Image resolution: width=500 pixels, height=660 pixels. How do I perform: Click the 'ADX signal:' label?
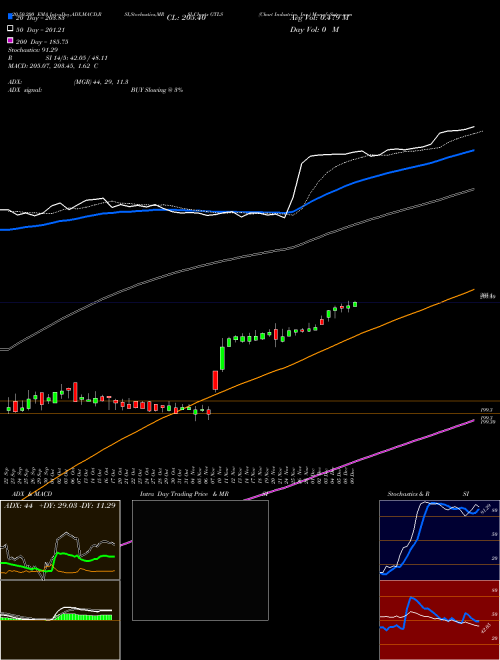[25, 90]
